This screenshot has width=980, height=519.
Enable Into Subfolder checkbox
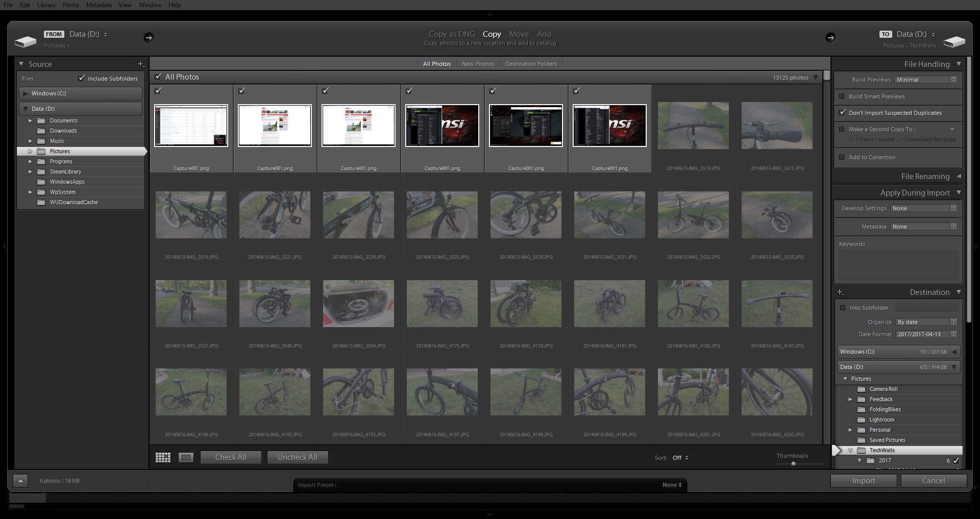tap(843, 308)
